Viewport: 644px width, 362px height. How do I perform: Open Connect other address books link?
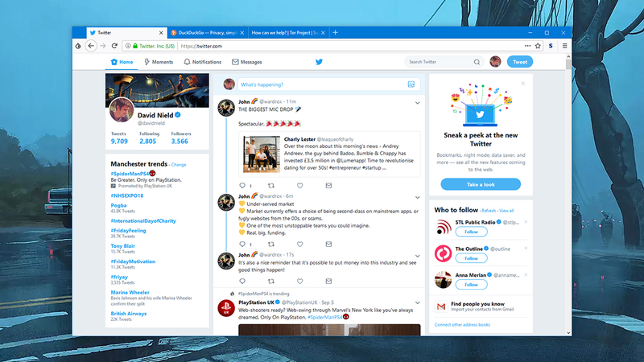coord(462,325)
